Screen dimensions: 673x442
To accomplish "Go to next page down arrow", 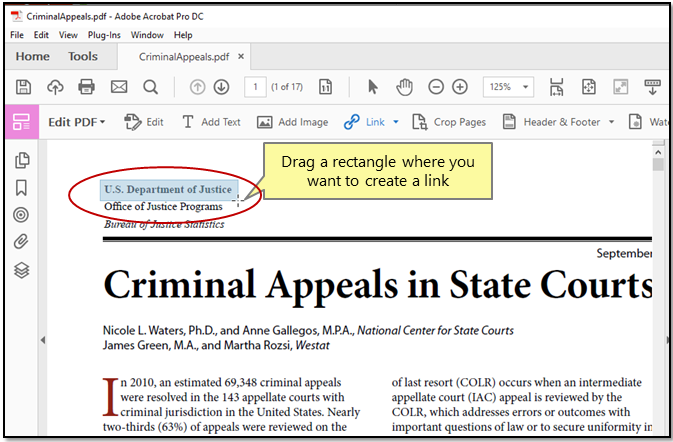I will pos(221,87).
